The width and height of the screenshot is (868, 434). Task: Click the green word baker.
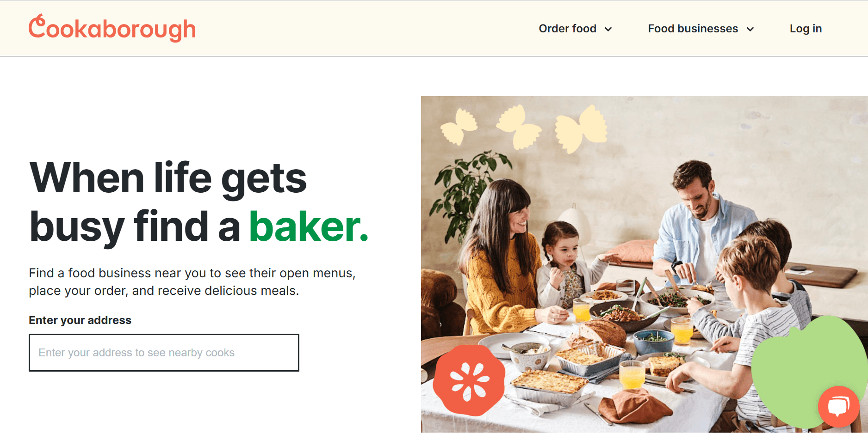(309, 226)
